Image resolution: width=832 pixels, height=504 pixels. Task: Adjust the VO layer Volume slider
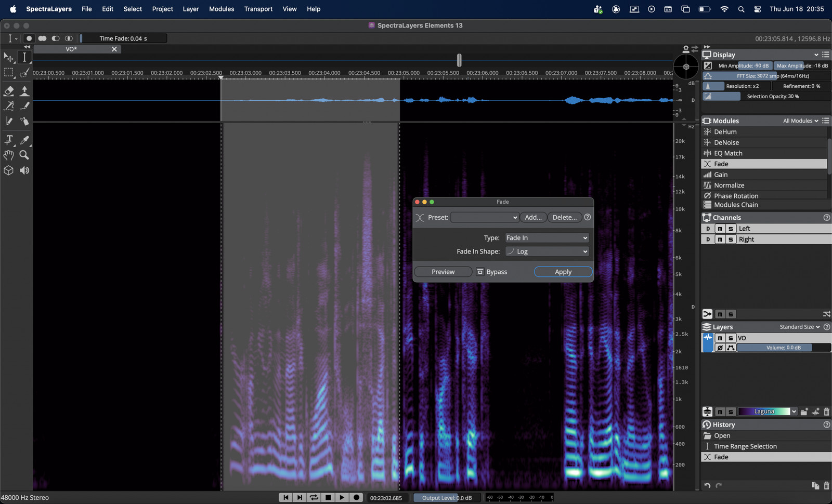784,348
